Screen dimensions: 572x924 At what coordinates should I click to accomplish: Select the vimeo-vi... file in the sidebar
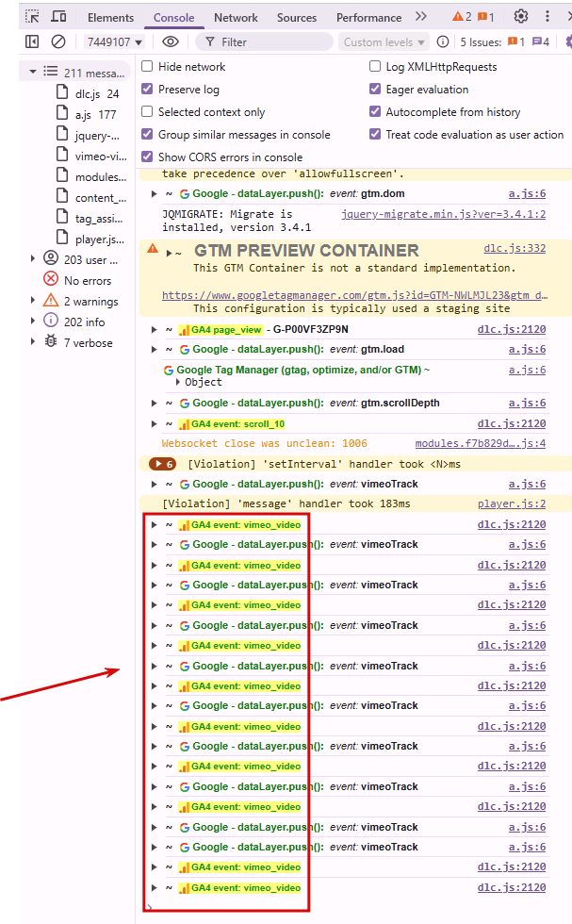coord(91,156)
